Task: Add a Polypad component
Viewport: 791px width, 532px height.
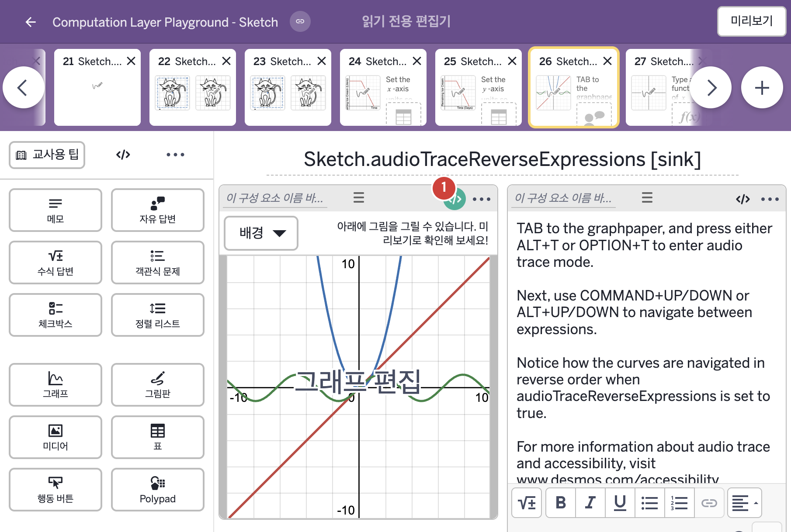Action: tap(158, 490)
